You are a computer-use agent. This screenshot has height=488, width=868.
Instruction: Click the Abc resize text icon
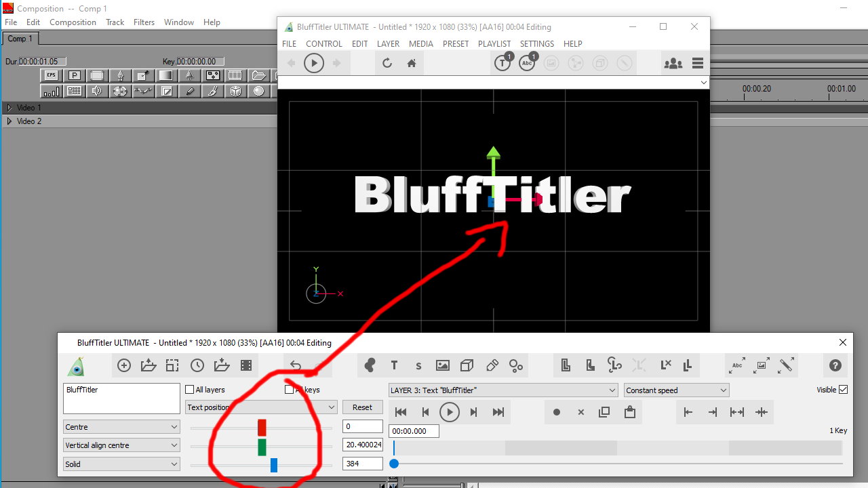pos(737,365)
